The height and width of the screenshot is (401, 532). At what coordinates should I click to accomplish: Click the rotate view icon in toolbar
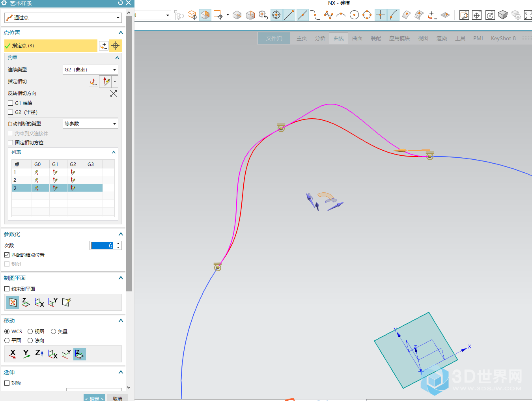[x=490, y=15]
